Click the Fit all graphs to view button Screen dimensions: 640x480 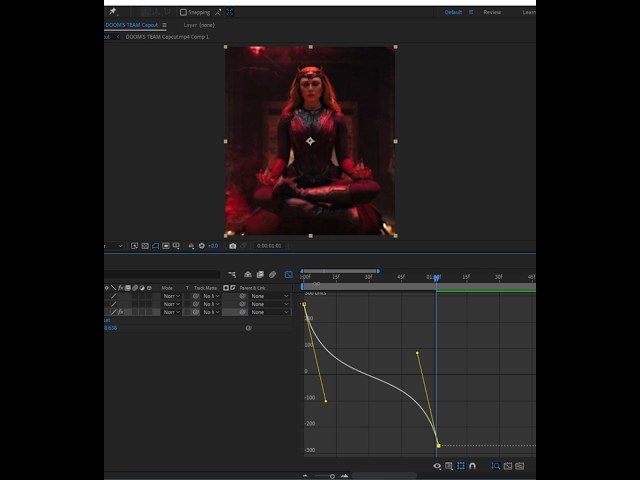tap(520, 466)
